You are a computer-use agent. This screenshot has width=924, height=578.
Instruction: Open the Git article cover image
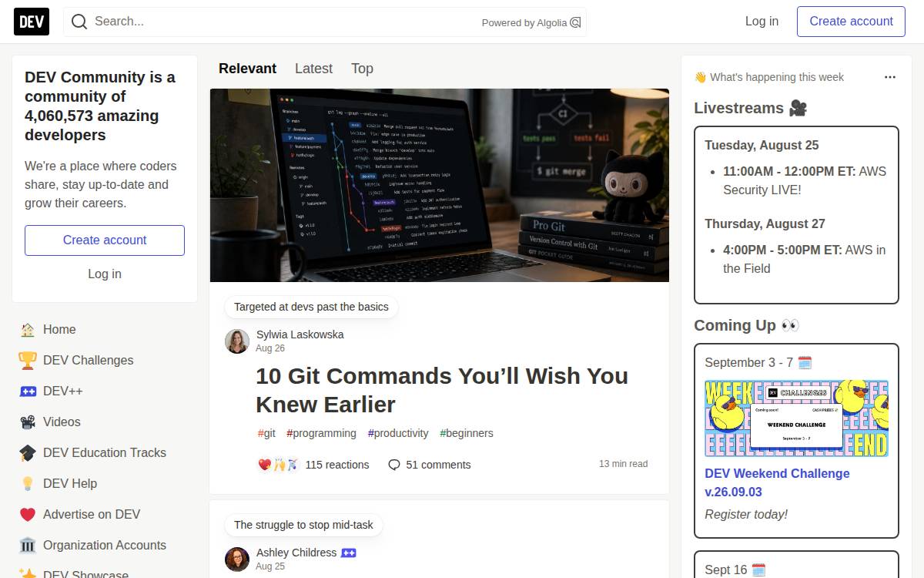[x=440, y=185]
